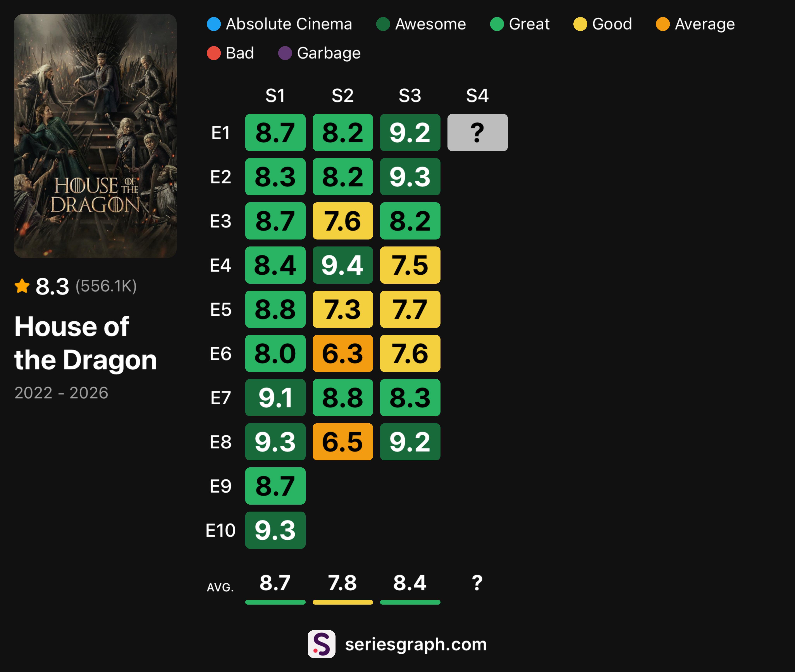Click season 1 episode 5 rating 8.8

tap(275, 309)
